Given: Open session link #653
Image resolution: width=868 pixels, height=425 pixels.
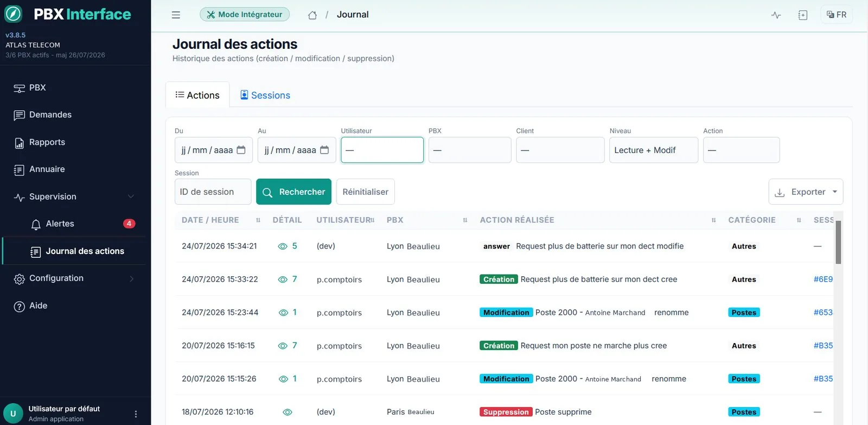Looking at the screenshot, I should [823, 312].
